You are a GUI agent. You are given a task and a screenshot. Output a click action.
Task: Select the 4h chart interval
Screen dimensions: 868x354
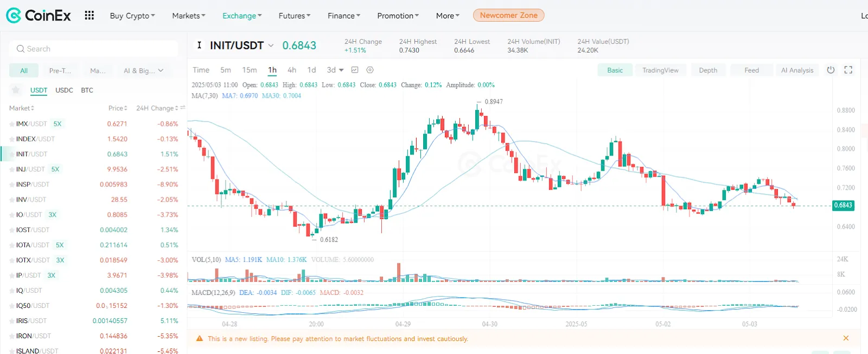(292, 70)
